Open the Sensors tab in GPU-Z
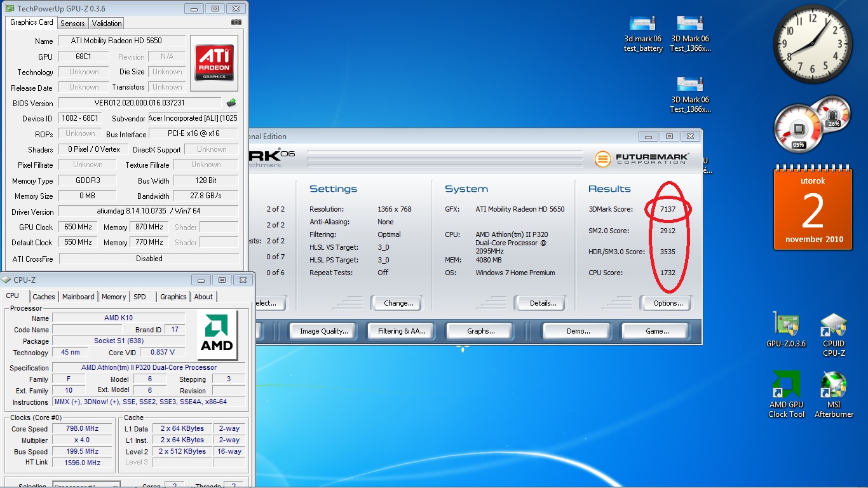Viewport: 868px width, 488px height. pyautogui.click(x=72, y=24)
